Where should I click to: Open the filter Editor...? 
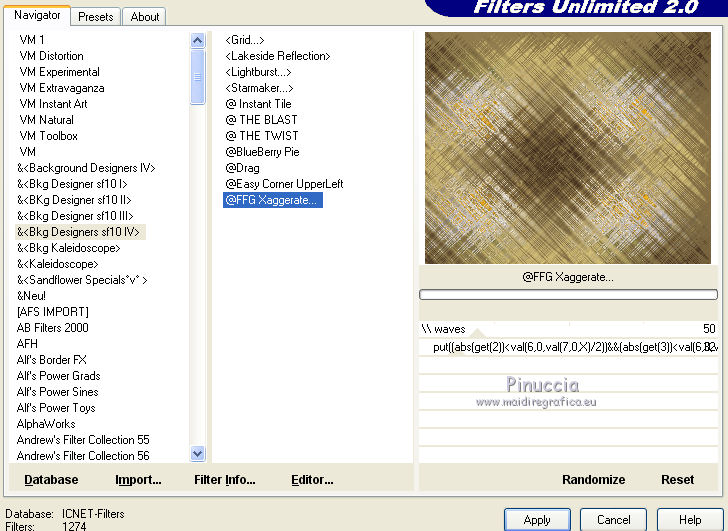(x=312, y=479)
